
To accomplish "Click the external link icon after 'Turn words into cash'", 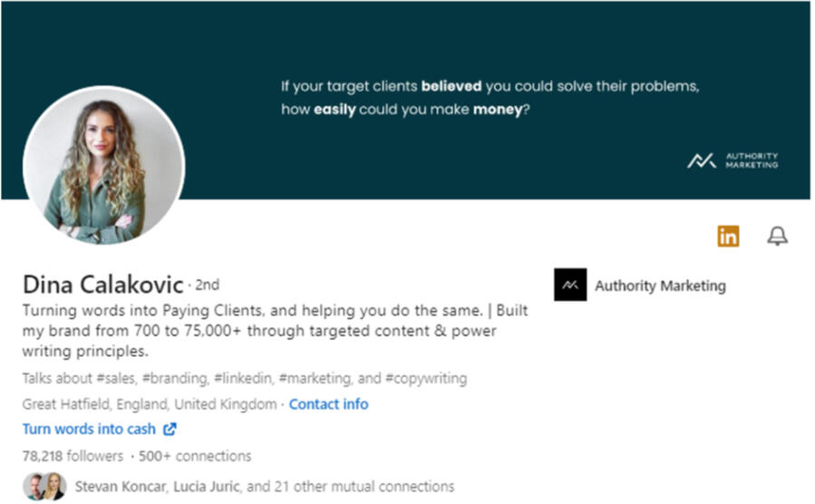I will click(170, 430).
